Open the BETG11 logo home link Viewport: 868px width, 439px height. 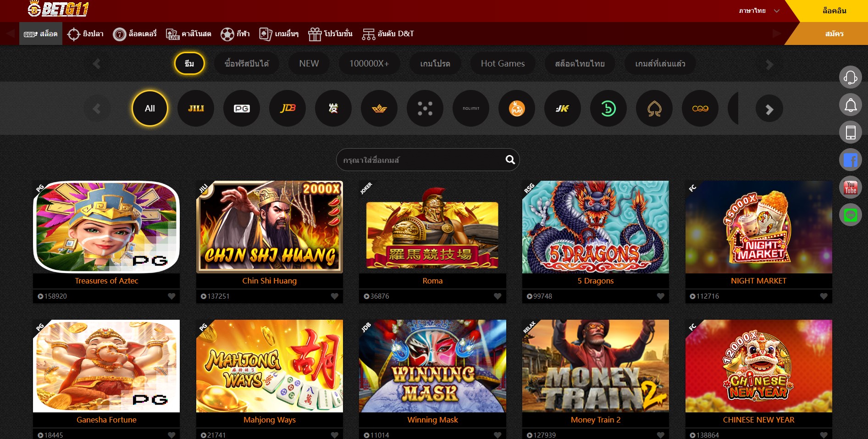(58, 8)
